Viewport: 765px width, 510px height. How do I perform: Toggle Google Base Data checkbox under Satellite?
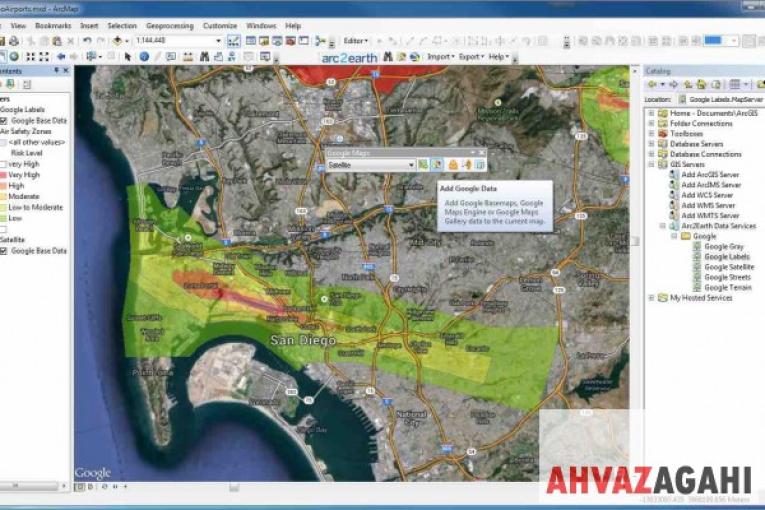click(x=3, y=251)
